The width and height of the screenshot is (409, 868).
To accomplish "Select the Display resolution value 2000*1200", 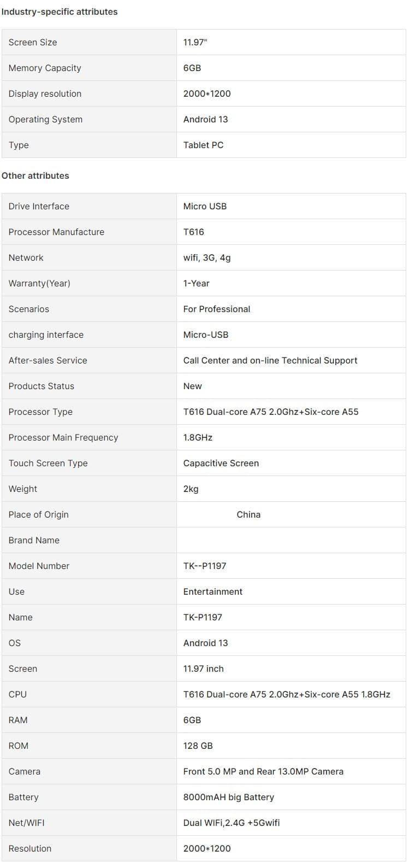I will pos(207,93).
